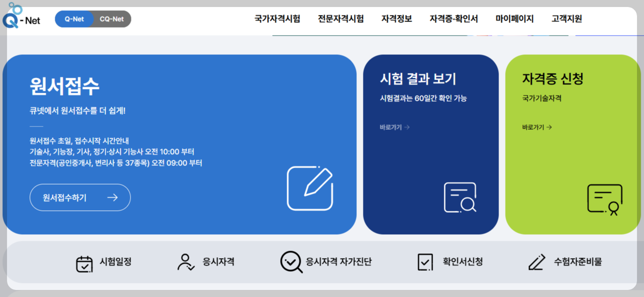Switch the site toggle to Q-Net
This screenshot has height=297, width=644.
pos(75,19)
